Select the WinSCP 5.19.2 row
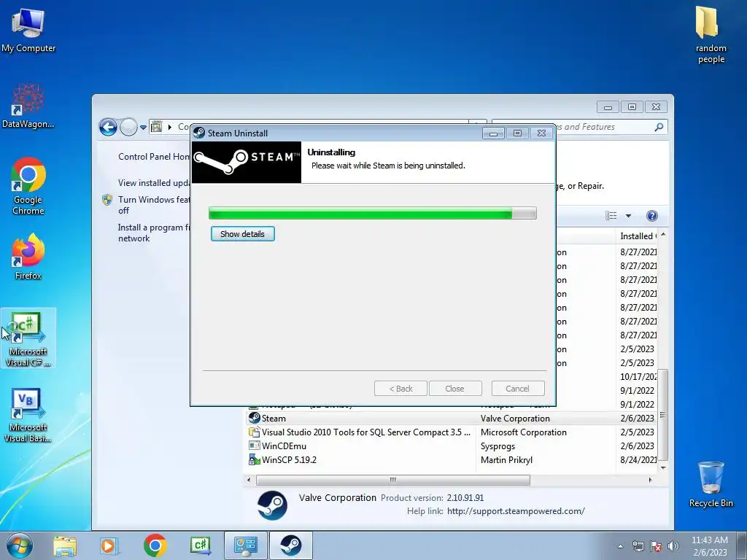Image resolution: width=747 pixels, height=560 pixels. [451, 459]
